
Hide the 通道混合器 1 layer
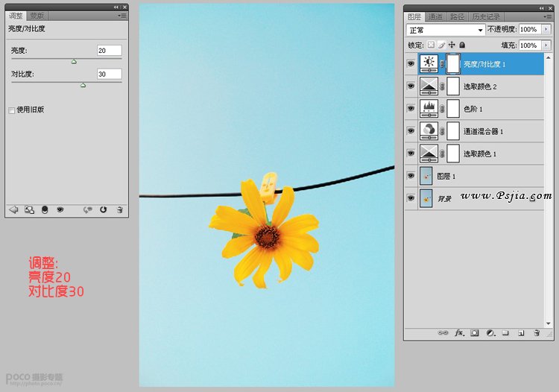(x=411, y=131)
